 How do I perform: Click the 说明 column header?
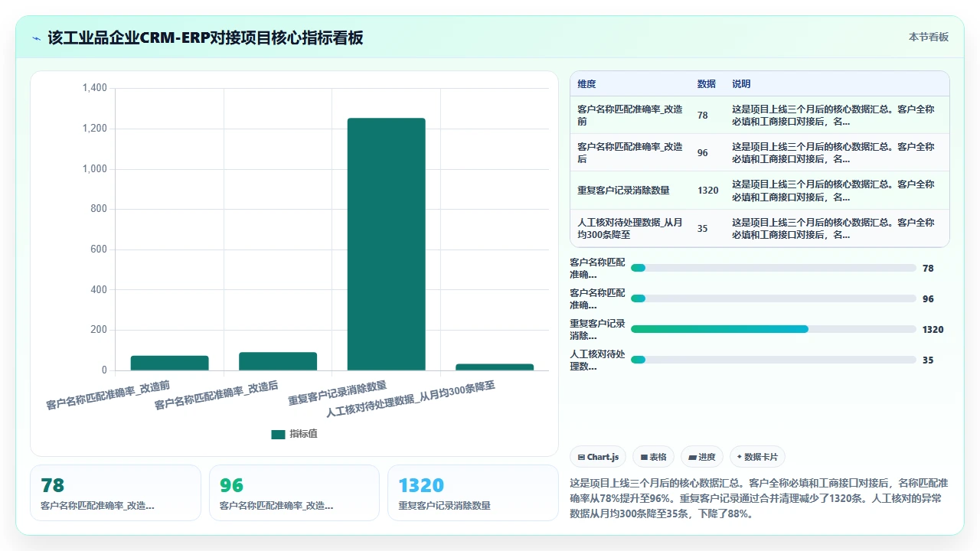click(x=741, y=84)
